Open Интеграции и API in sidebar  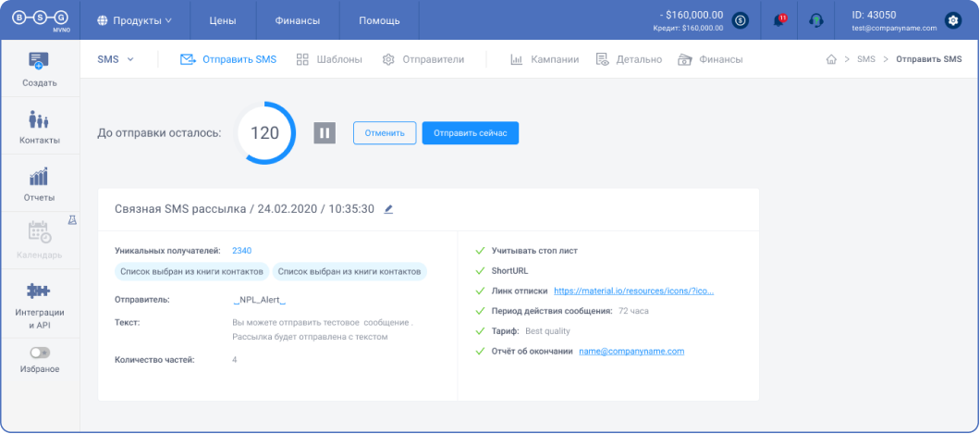tap(40, 305)
